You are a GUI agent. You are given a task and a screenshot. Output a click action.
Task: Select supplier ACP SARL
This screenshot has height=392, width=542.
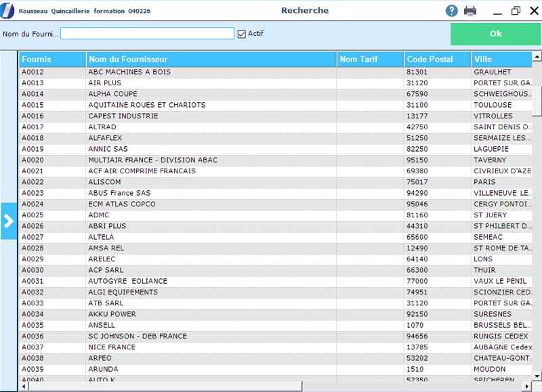pos(106,270)
